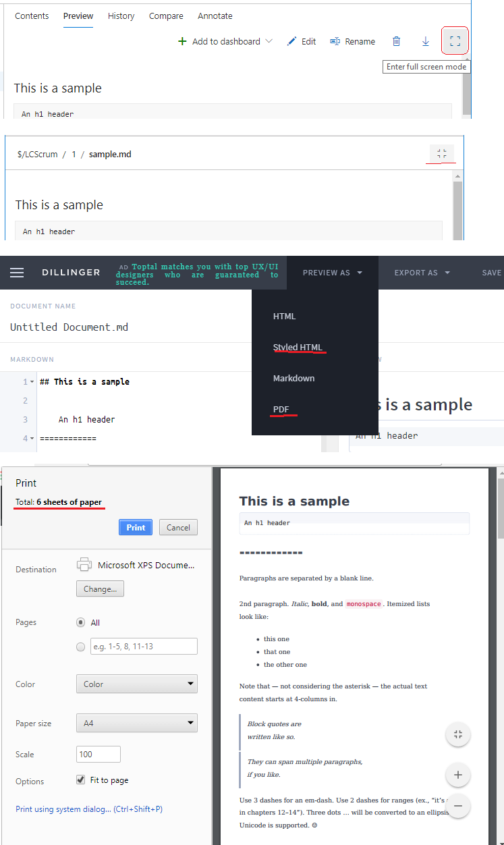Screen dimensions: 504x845
Task: Open the PREVIEW AS dropdown
Action: click(x=333, y=273)
